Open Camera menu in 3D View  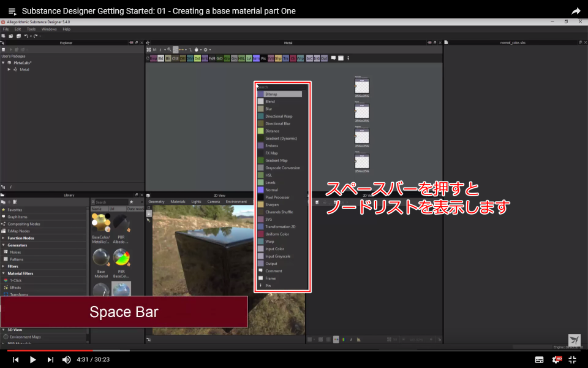tap(213, 202)
